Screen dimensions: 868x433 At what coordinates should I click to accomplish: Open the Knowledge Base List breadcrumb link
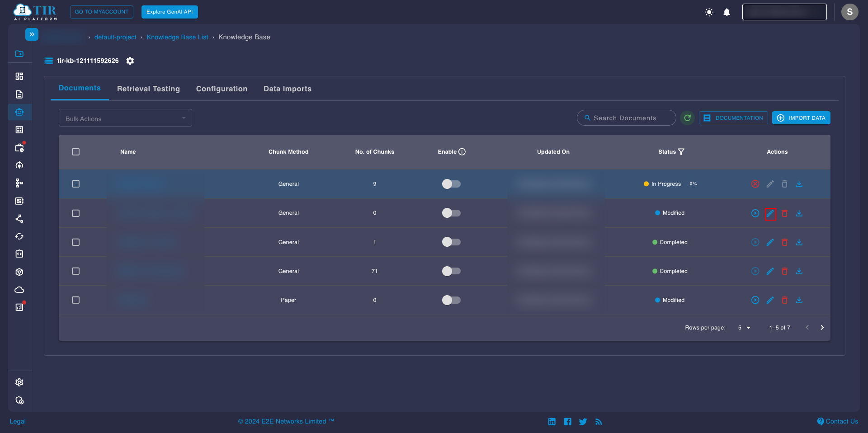[x=177, y=37]
